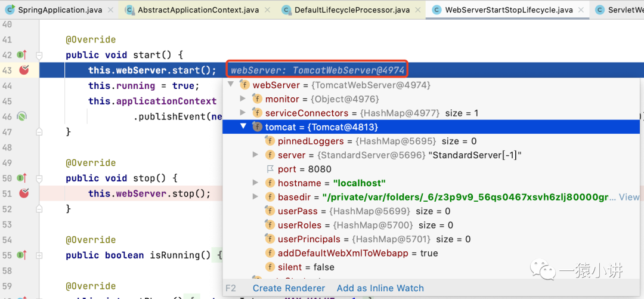Click the hostname field icon
Image resolution: width=644 pixels, height=299 pixels.
coord(270,183)
